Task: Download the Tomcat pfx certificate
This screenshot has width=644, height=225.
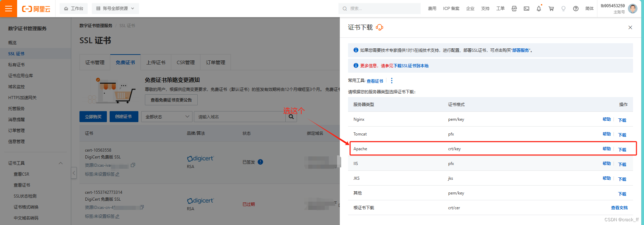Action: pos(622,135)
